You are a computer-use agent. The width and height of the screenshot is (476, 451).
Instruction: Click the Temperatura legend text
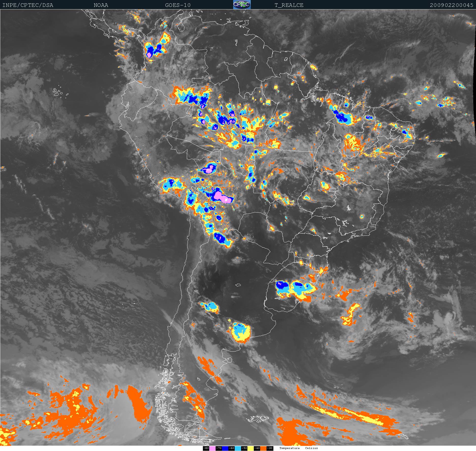[289, 448]
